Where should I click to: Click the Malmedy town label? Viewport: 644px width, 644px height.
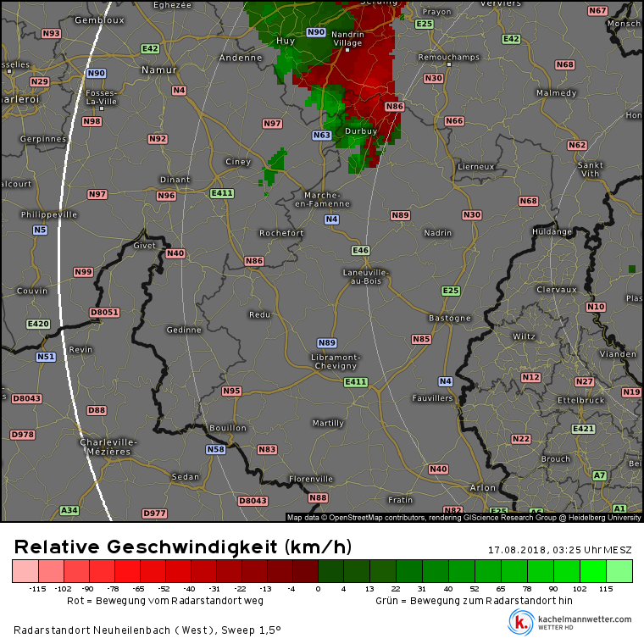click(x=557, y=93)
